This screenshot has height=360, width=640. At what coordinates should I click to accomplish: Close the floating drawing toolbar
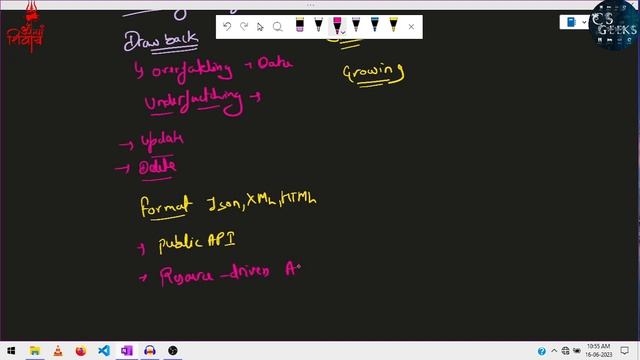pos(411,27)
